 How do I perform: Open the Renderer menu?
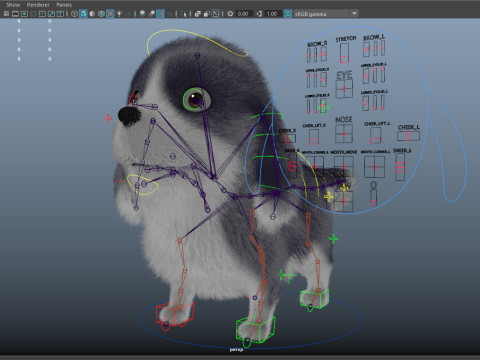[38, 5]
